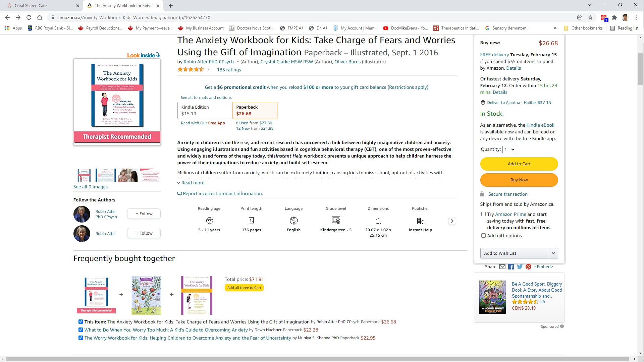644x362 pixels.
Task: Check the Try Amazon Prime checkbox
Action: [483, 214]
